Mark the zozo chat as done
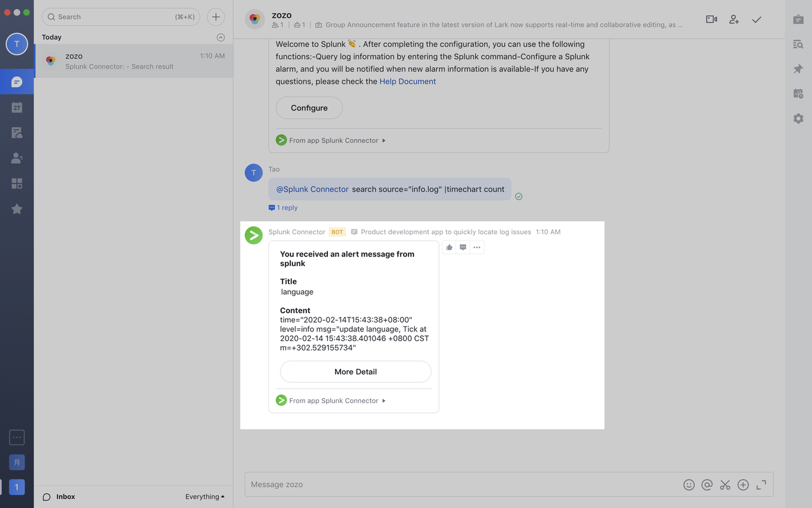Screen dimensions: 812x508 (757, 20)
